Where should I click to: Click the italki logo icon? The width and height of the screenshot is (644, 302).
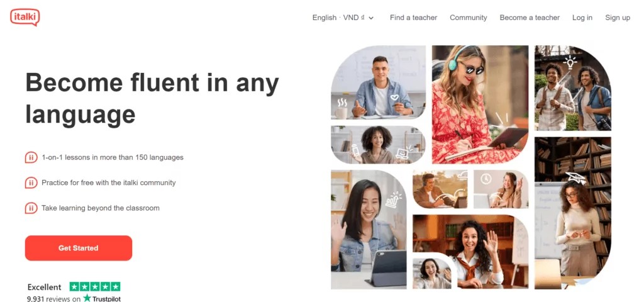(25, 17)
